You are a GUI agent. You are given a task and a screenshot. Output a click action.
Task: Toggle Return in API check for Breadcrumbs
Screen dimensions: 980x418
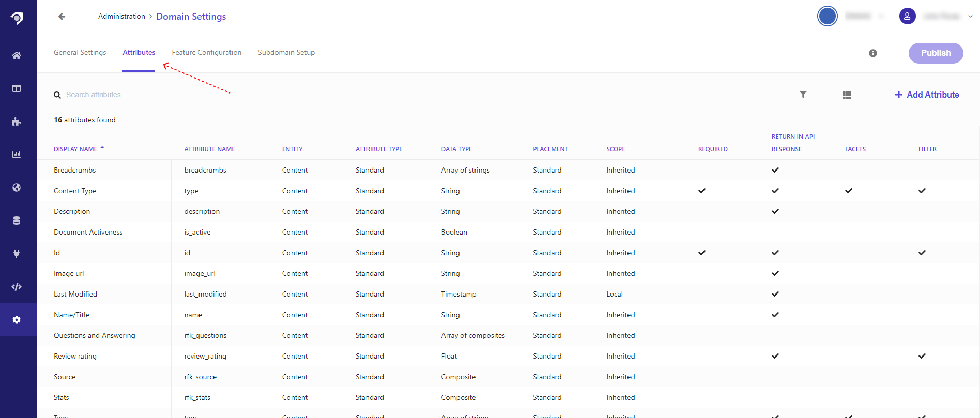click(775, 170)
